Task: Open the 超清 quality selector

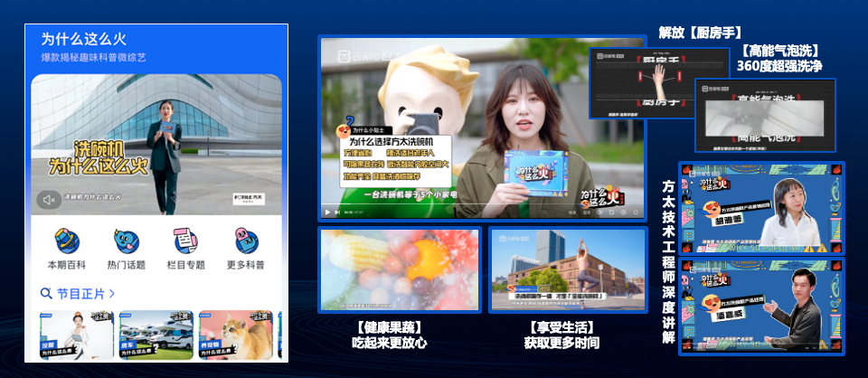Action: pos(587,213)
